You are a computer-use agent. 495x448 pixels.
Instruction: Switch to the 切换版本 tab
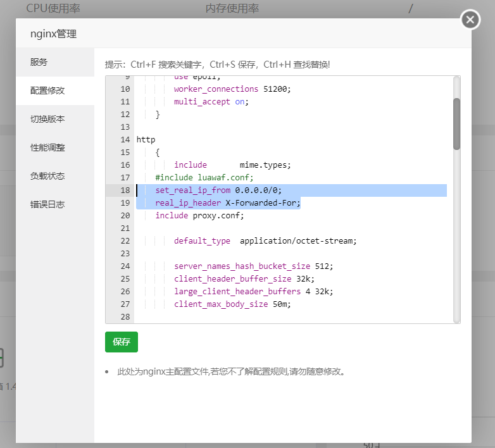55,119
